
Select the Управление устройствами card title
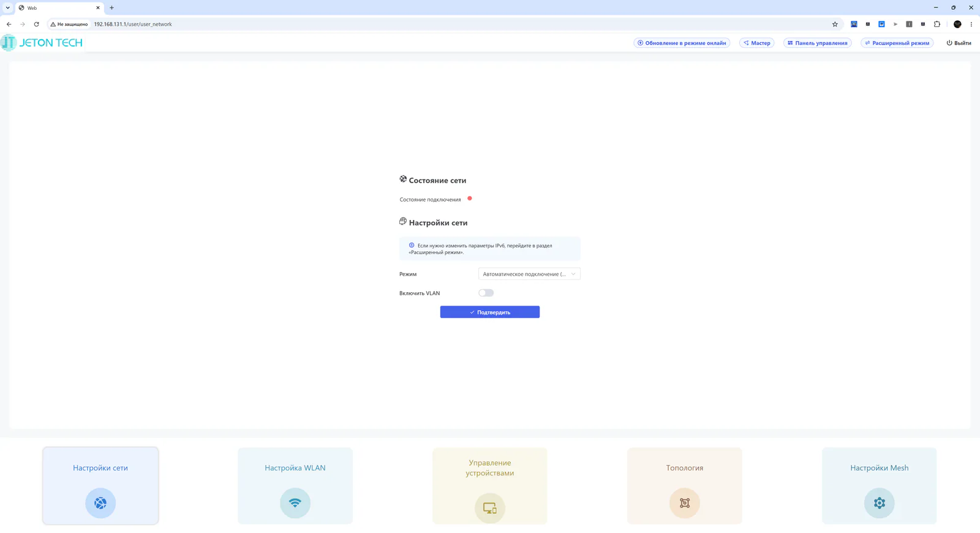(490, 468)
